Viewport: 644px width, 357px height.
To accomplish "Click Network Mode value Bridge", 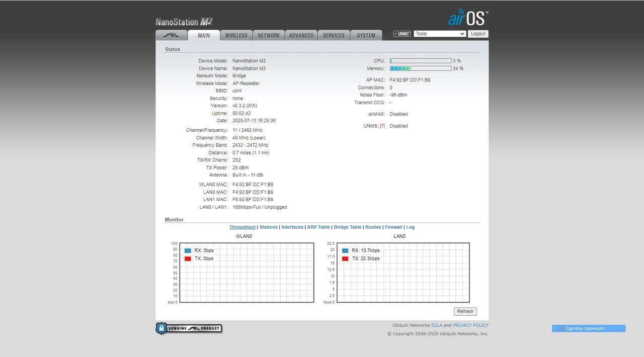I will click(x=239, y=76).
